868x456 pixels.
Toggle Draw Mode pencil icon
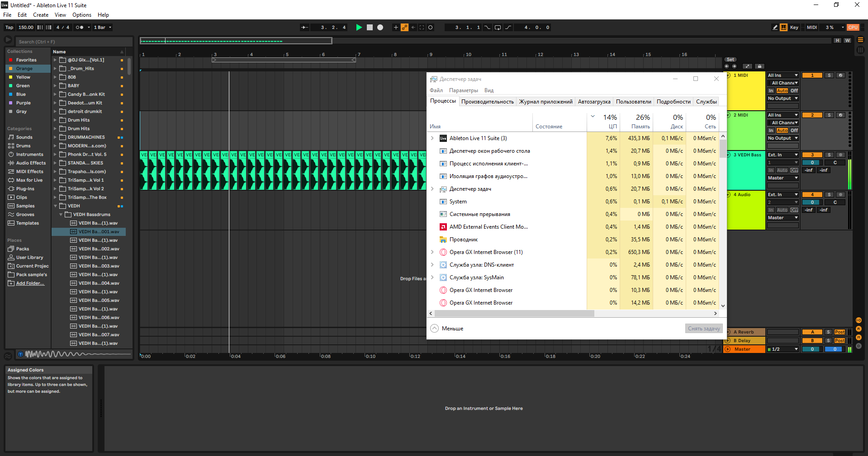click(775, 28)
